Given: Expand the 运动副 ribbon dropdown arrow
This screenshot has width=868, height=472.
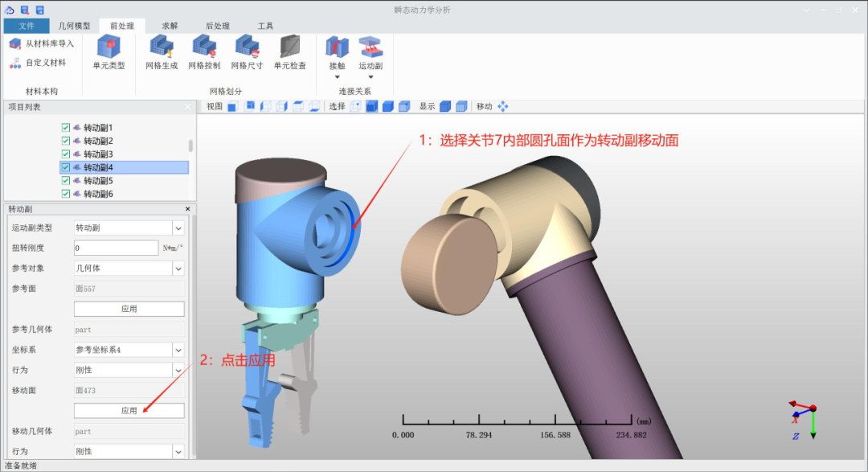Looking at the screenshot, I should coord(371,77).
